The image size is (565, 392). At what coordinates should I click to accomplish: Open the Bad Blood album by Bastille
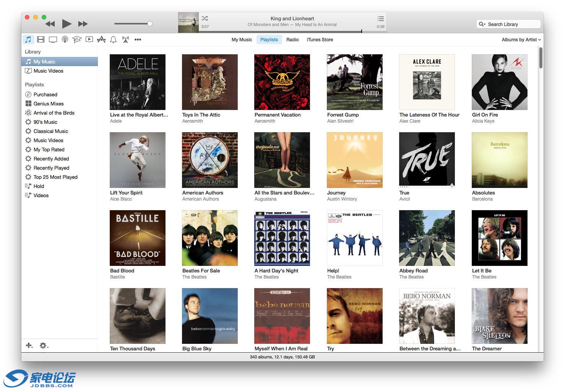coord(138,238)
